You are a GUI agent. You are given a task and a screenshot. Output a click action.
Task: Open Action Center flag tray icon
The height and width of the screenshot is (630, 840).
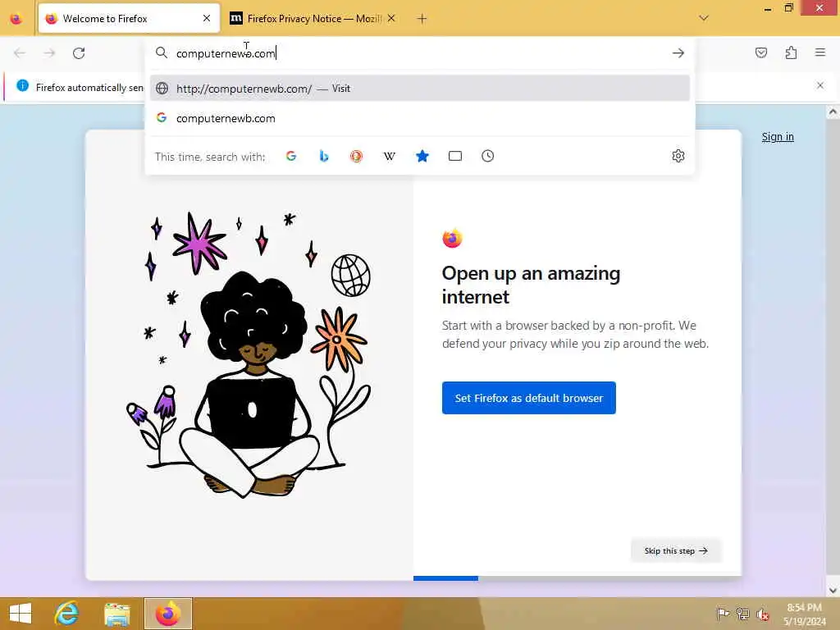click(x=723, y=614)
